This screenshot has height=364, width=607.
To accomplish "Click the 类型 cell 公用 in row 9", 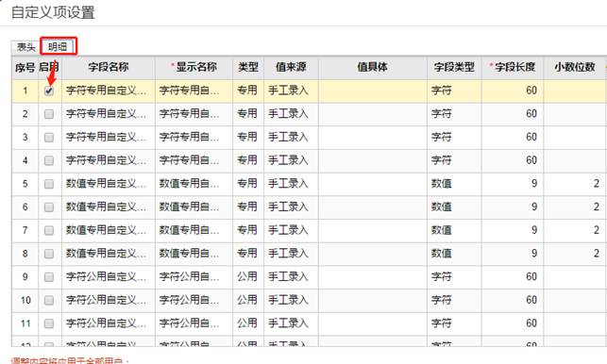I will (248, 277).
